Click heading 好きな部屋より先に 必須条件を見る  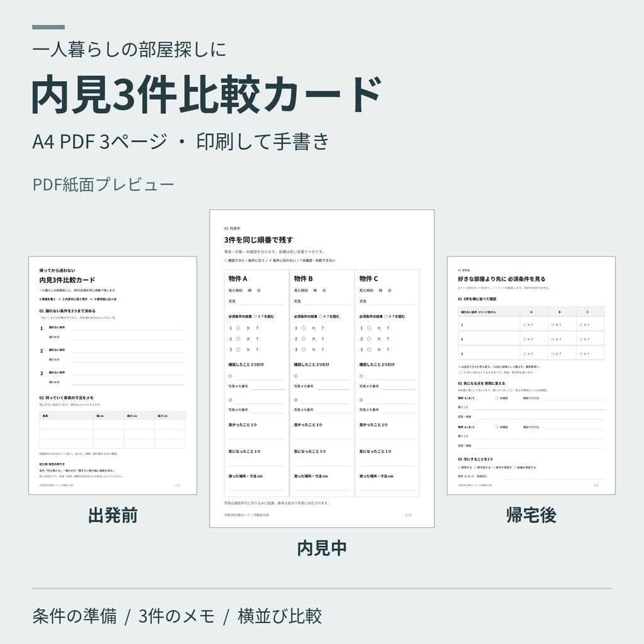501,279
